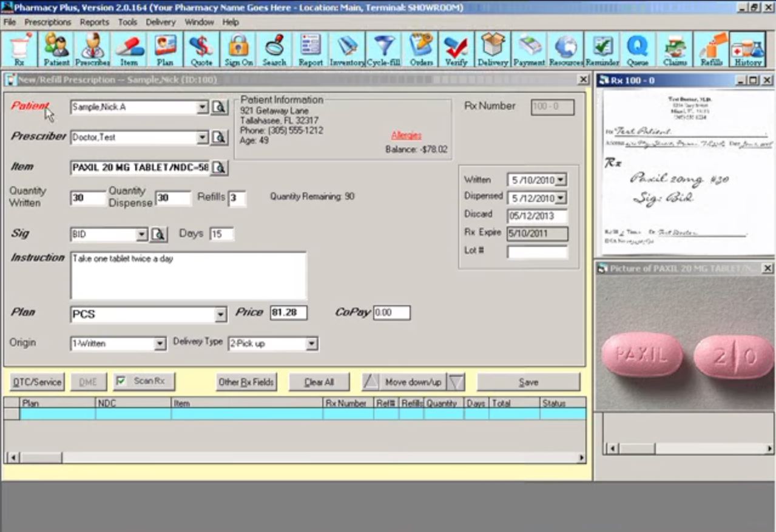
Task: Click the Quantity Written field
Action: pyautogui.click(x=88, y=198)
